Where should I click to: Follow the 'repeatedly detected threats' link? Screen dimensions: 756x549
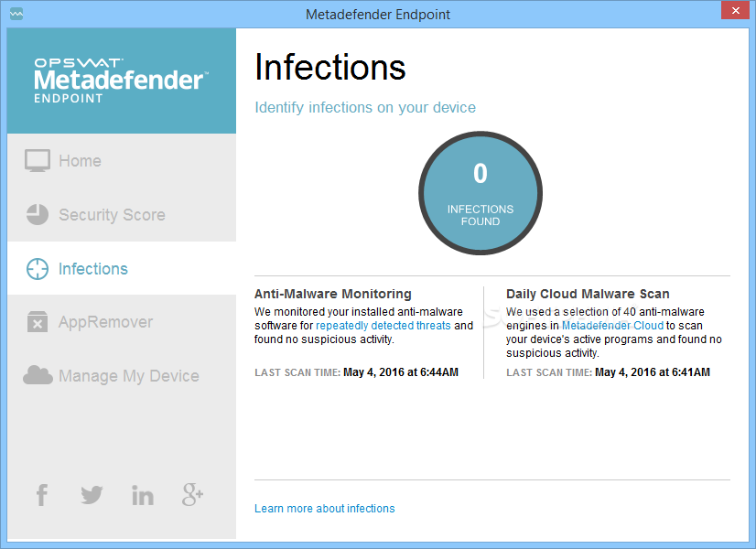[x=383, y=326]
